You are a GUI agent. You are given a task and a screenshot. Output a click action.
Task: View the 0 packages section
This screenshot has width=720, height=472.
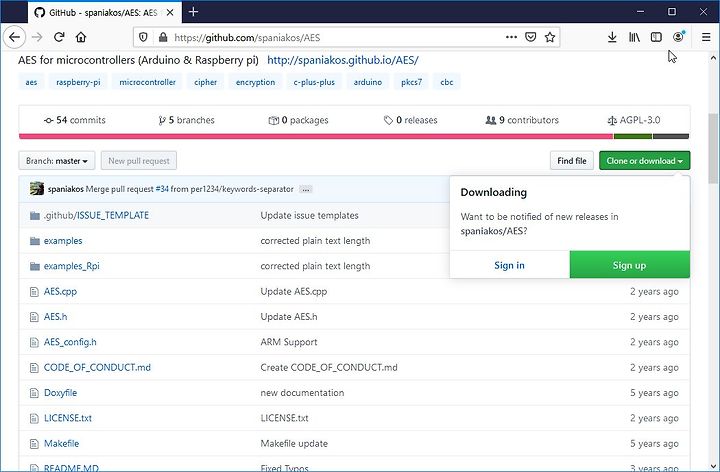298,120
